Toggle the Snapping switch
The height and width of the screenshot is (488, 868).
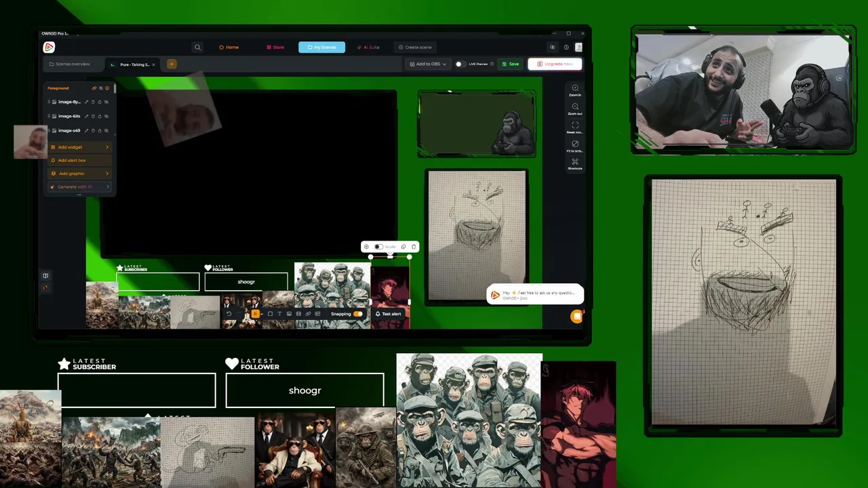pyautogui.click(x=358, y=314)
